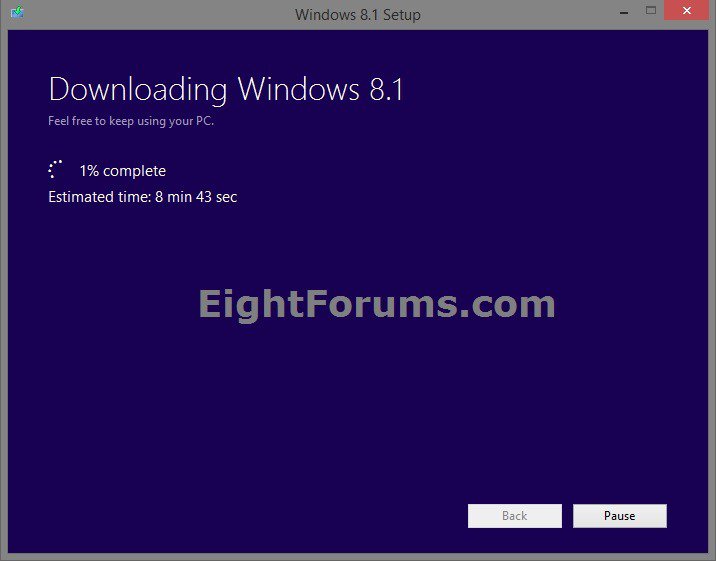Click empty title bar area left of title

click(150, 14)
